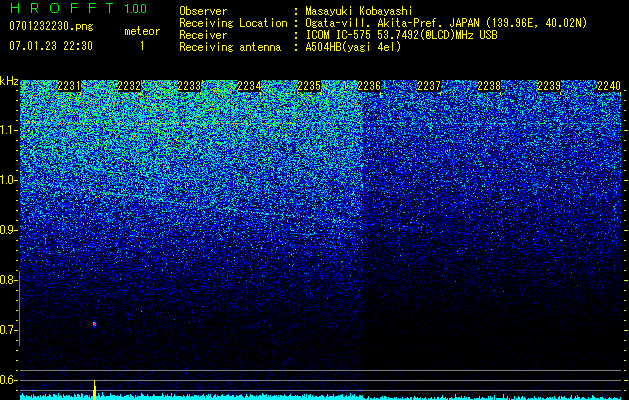
Task: Click the meteor count value 1
Action: point(142,46)
